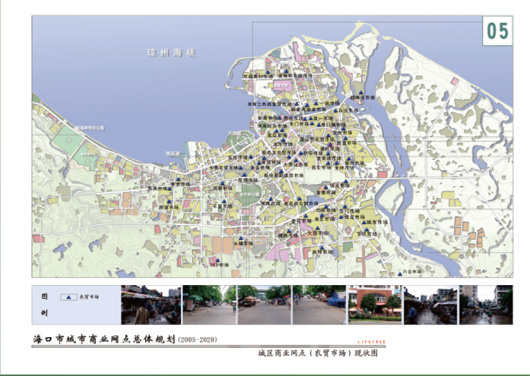Click the 农贸市场 legend label
The width and height of the screenshot is (530, 376).
89,297
